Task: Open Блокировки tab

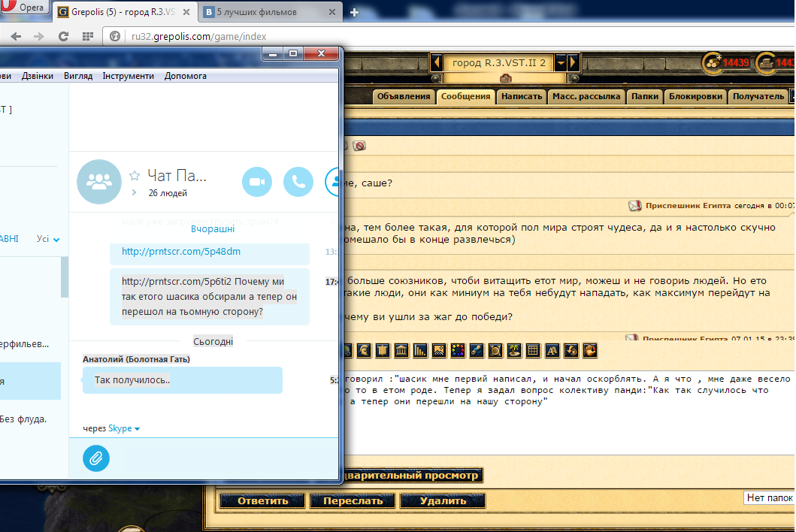Action: click(x=695, y=96)
